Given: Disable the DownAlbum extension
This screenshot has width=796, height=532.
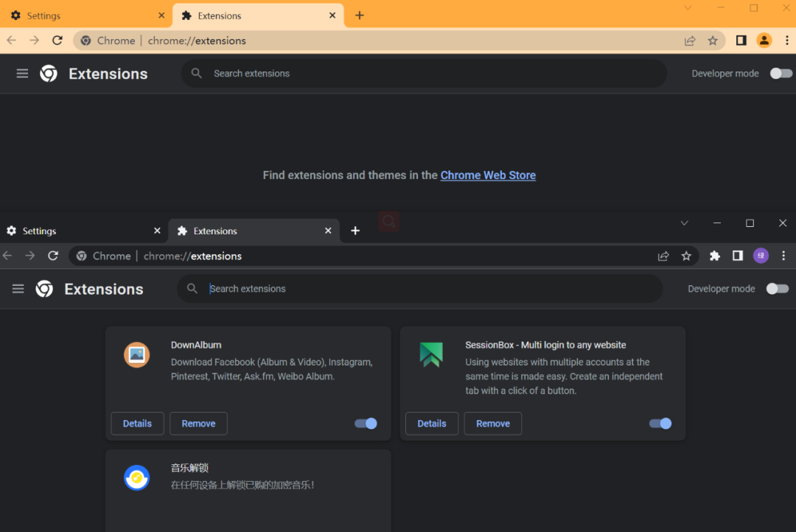Looking at the screenshot, I should point(366,424).
